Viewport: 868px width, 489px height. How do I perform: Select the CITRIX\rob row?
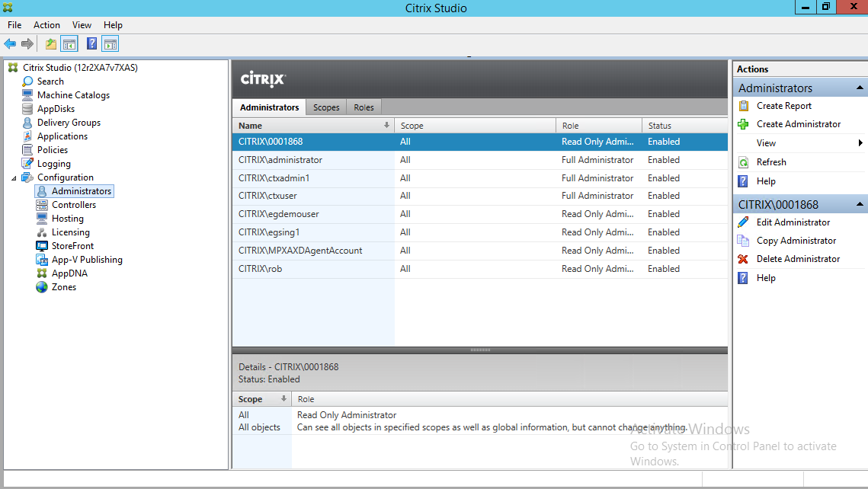480,269
